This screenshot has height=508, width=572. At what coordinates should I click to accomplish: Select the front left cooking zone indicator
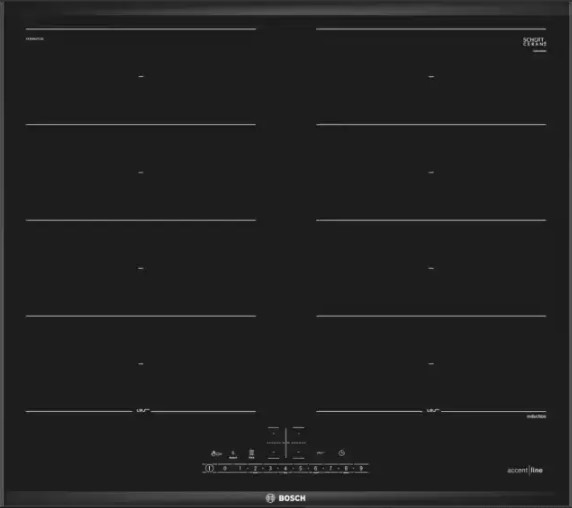point(274,452)
